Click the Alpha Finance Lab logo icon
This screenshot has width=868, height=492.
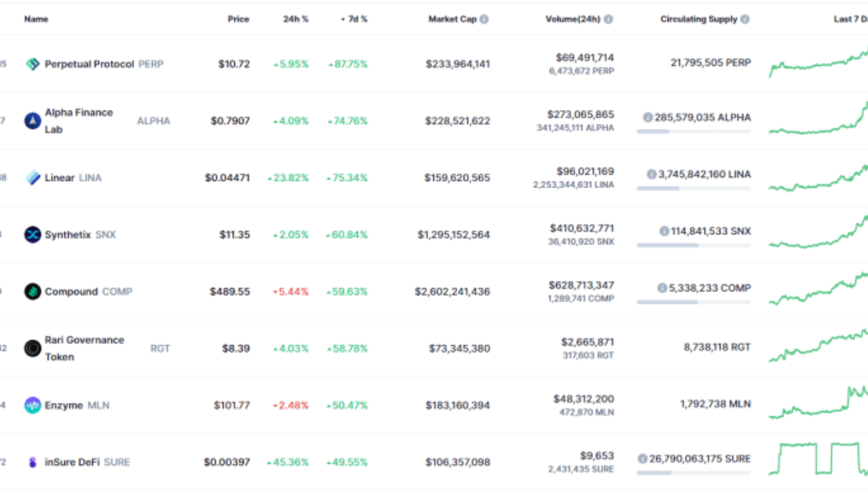click(33, 121)
